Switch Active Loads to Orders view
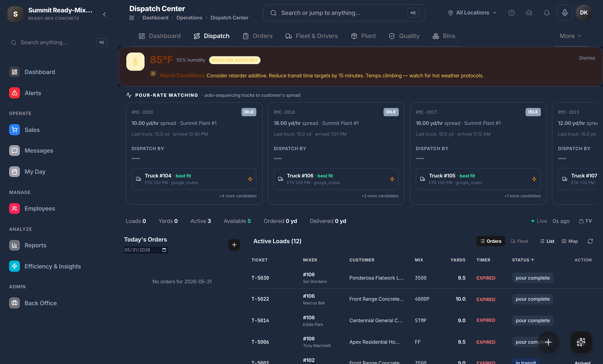The height and width of the screenshot is (364, 603). click(x=490, y=241)
